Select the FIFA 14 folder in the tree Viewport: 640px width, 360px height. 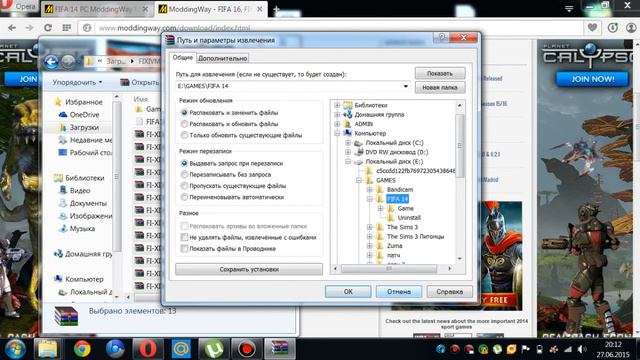[397, 199]
